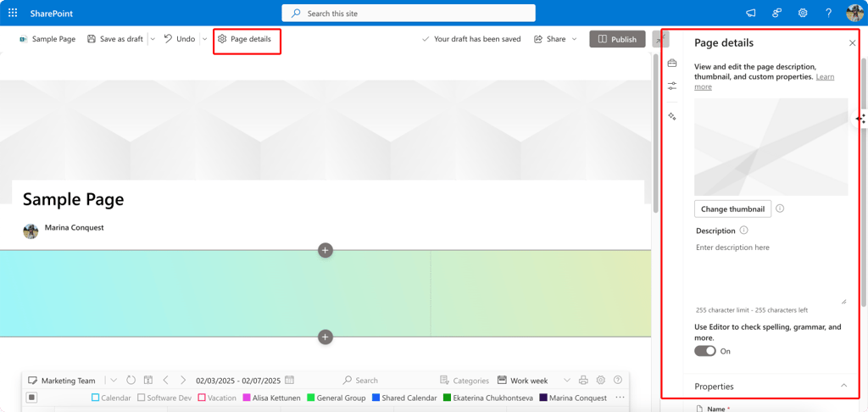868x412 pixels.
Task: Toggle the Calendar checkbox in legend
Action: click(x=95, y=398)
